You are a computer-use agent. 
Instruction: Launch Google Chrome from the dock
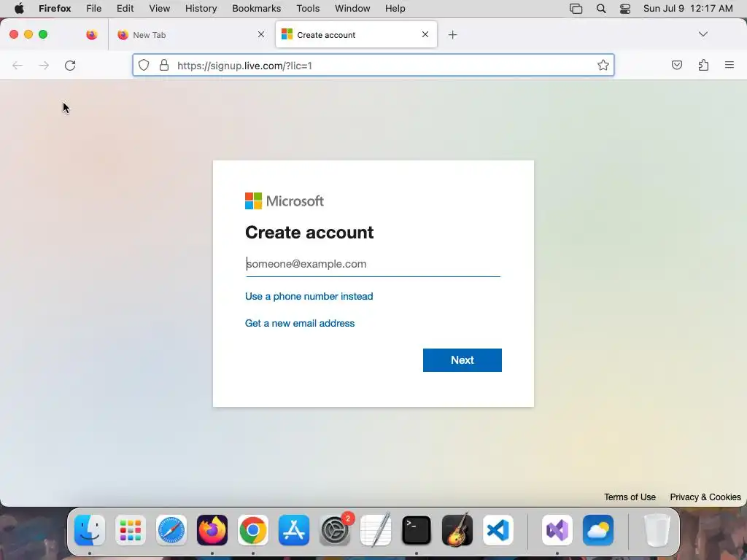pyautogui.click(x=253, y=530)
